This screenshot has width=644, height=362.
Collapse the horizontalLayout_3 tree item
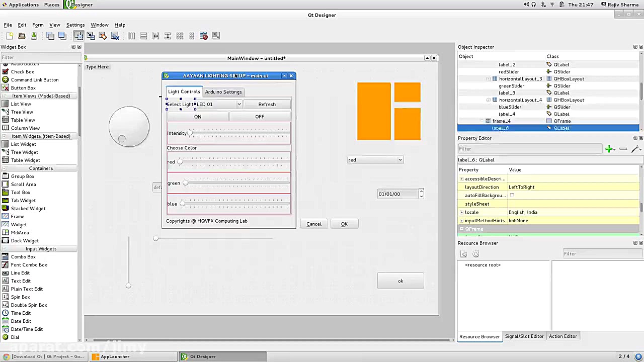(488, 79)
